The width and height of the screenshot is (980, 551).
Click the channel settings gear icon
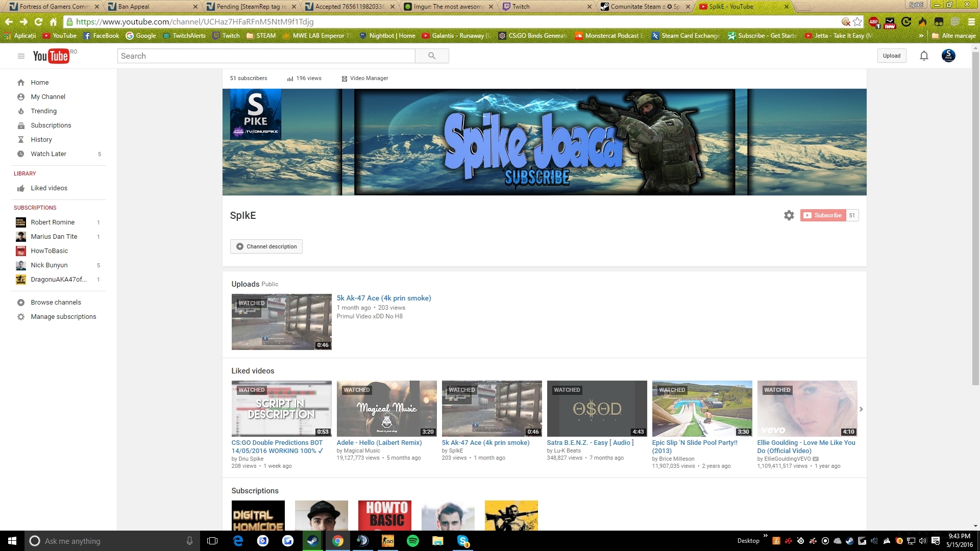click(x=789, y=215)
